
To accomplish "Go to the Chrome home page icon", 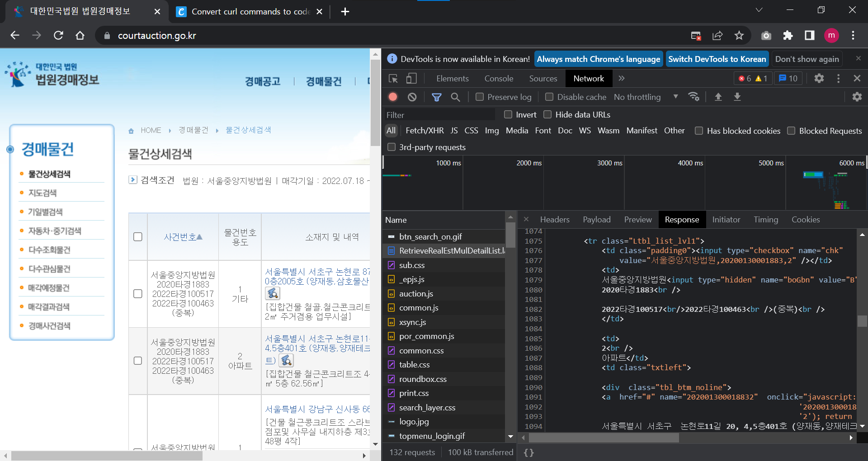I will [80, 35].
